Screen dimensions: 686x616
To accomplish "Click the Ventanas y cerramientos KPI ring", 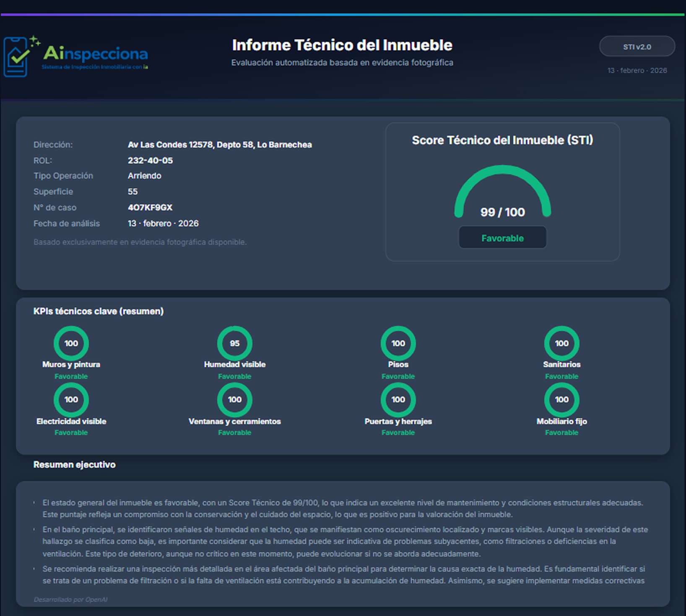I will [234, 400].
